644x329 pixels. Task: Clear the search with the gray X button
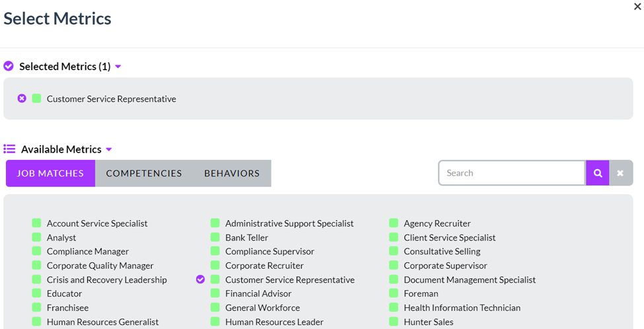tap(621, 173)
